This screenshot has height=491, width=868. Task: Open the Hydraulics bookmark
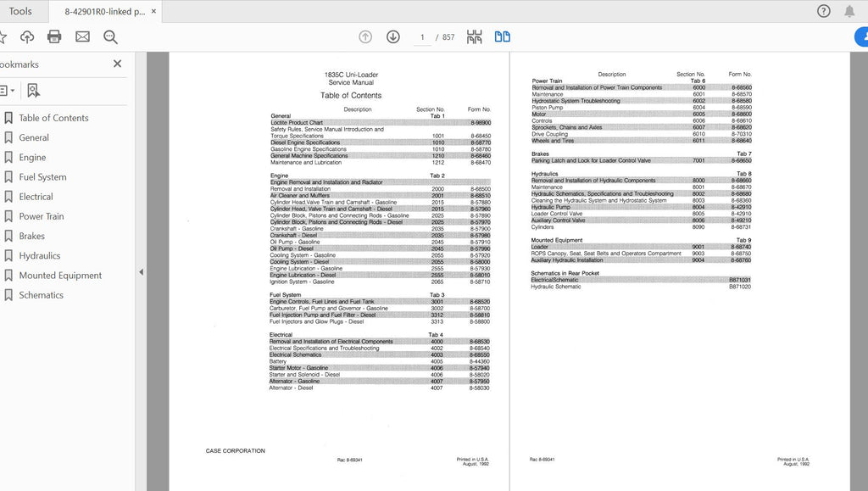coord(39,256)
